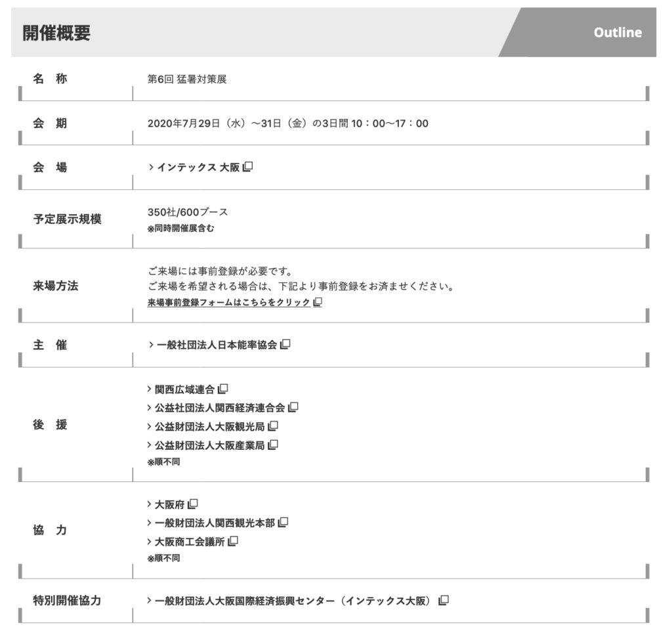Click chevron before 一般社団法人日本能率協会
The height and width of the screenshot is (637, 672).
tap(151, 345)
